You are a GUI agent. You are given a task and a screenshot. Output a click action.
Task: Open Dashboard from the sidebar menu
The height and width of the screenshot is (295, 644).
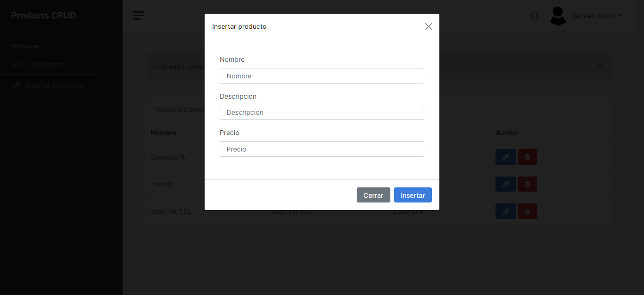[x=47, y=64]
